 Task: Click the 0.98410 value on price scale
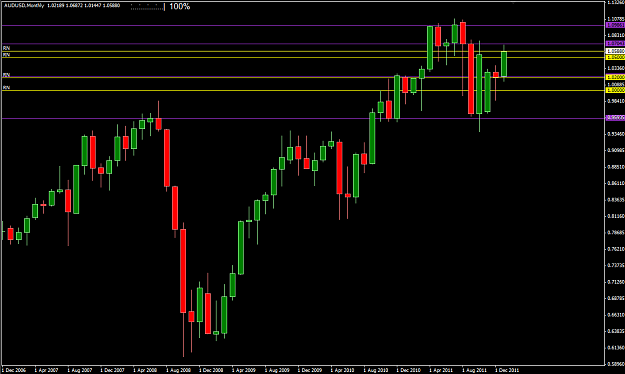click(615, 101)
